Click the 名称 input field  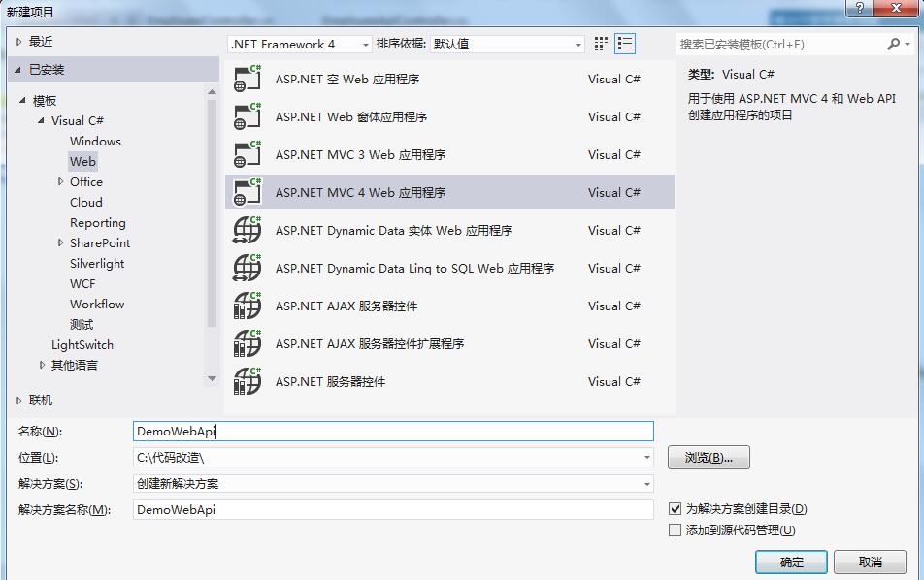(x=393, y=431)
